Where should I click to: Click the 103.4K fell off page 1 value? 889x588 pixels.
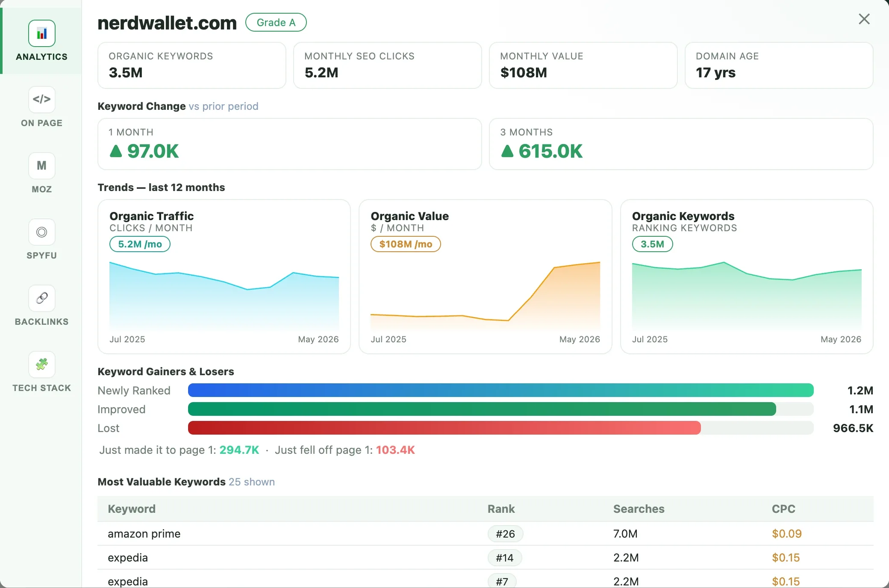tap(395, 450)
